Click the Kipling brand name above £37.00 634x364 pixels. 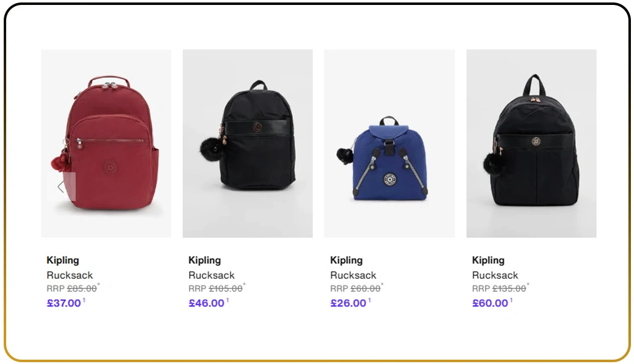(62, 260)
